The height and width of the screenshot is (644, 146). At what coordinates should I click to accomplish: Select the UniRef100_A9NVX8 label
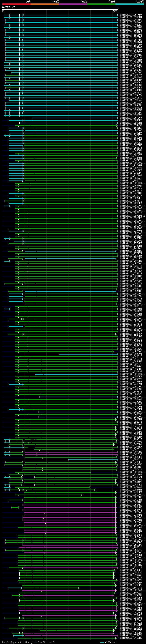pyautogui.click(x=131, y=108)
